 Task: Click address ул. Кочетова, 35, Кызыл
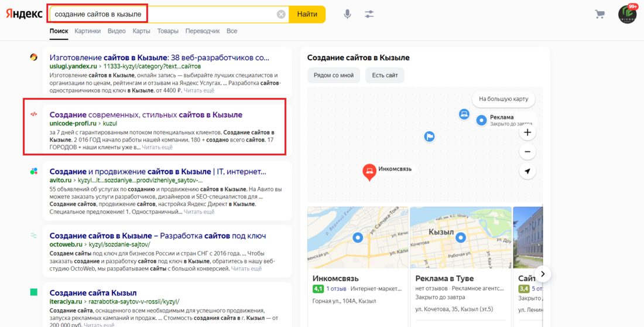click(x=454, y=309)
